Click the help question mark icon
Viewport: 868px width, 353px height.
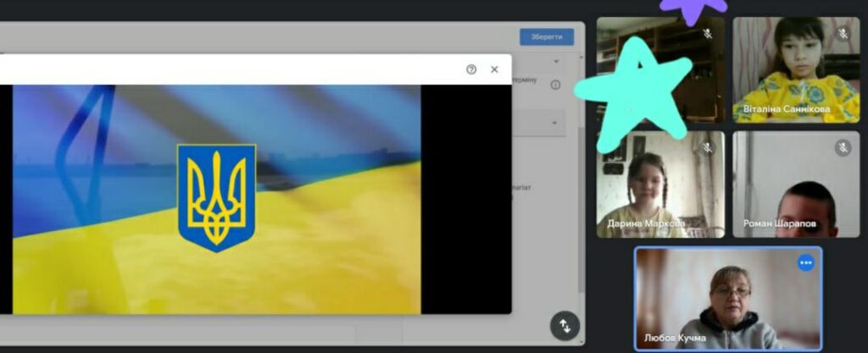[471, 69]
